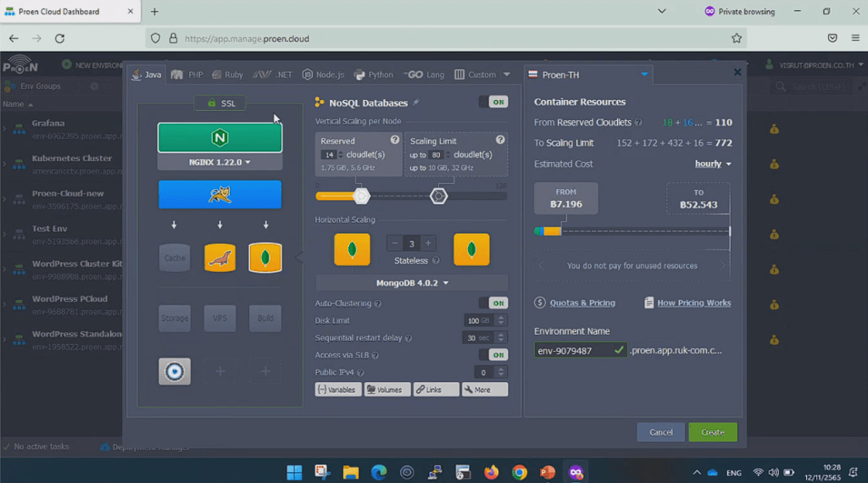This screenshot has width=868, height=483.
Task: Switch to the PHP tab
Action: 187,75
